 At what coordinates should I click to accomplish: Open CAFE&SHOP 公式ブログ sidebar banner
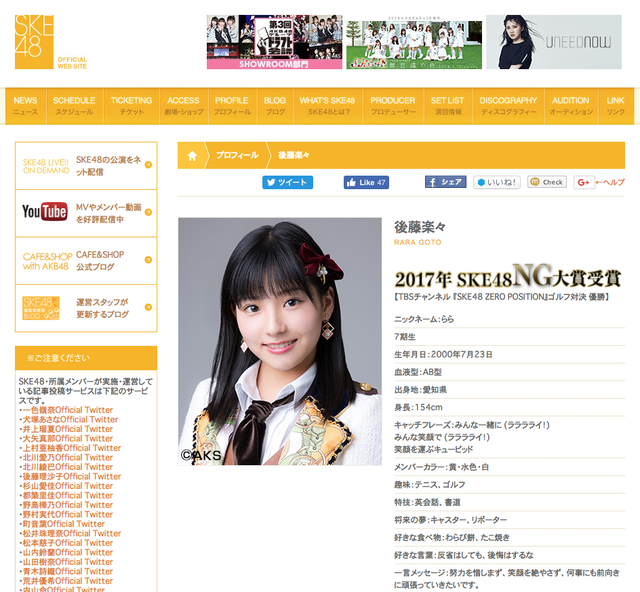86,260
